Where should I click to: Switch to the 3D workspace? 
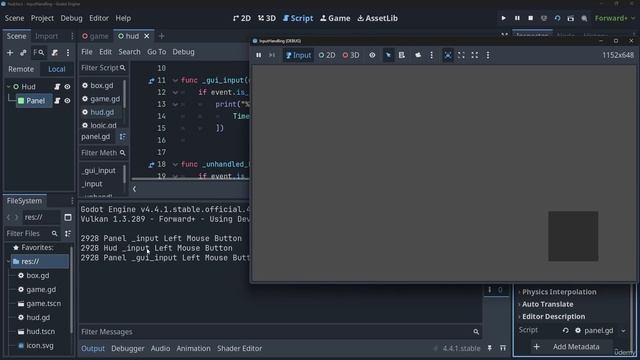[267, 18]
